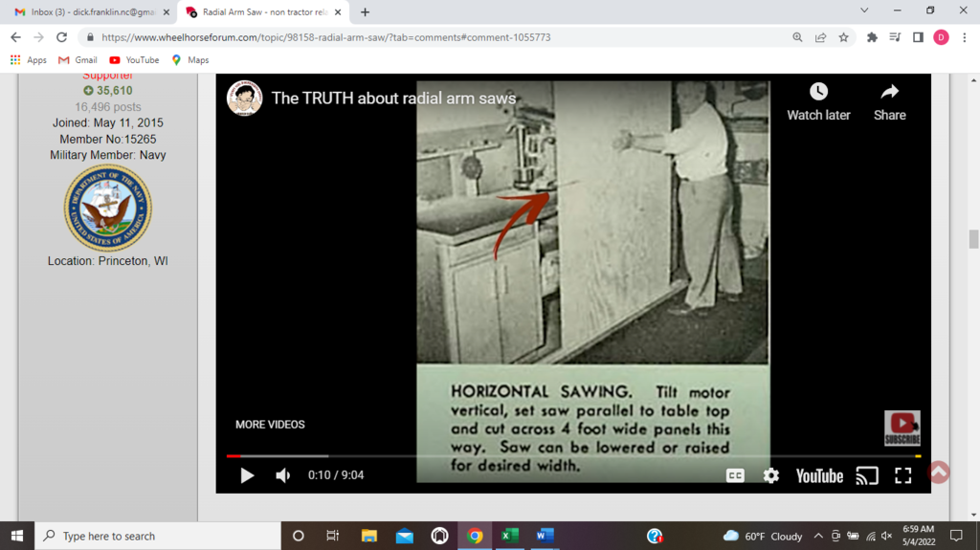Viewport: 980px width, 550px height.
Task: Open clock showing 6:59 AM
Action: click(x=918, y=536)
